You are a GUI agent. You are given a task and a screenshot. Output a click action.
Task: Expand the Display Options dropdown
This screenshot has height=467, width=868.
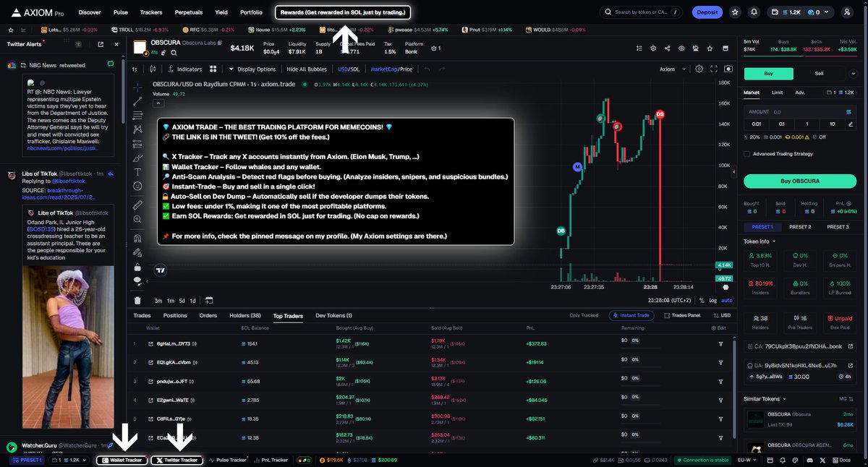click(x=252, y=69)
